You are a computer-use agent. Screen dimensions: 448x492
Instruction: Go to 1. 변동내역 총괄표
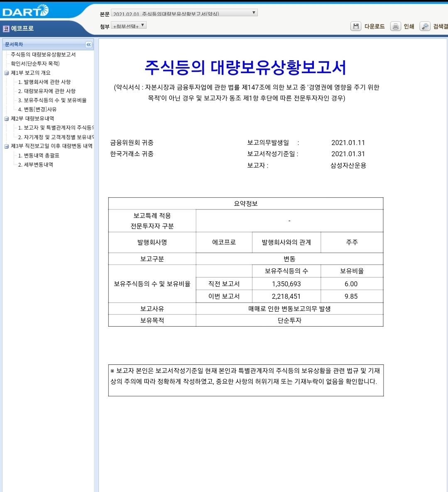39,155
